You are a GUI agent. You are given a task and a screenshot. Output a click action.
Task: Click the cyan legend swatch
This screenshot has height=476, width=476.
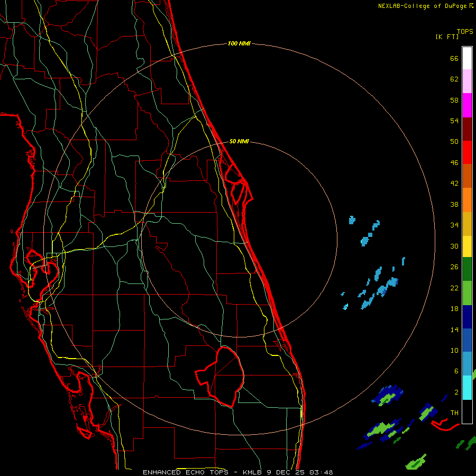pos(467,388)
